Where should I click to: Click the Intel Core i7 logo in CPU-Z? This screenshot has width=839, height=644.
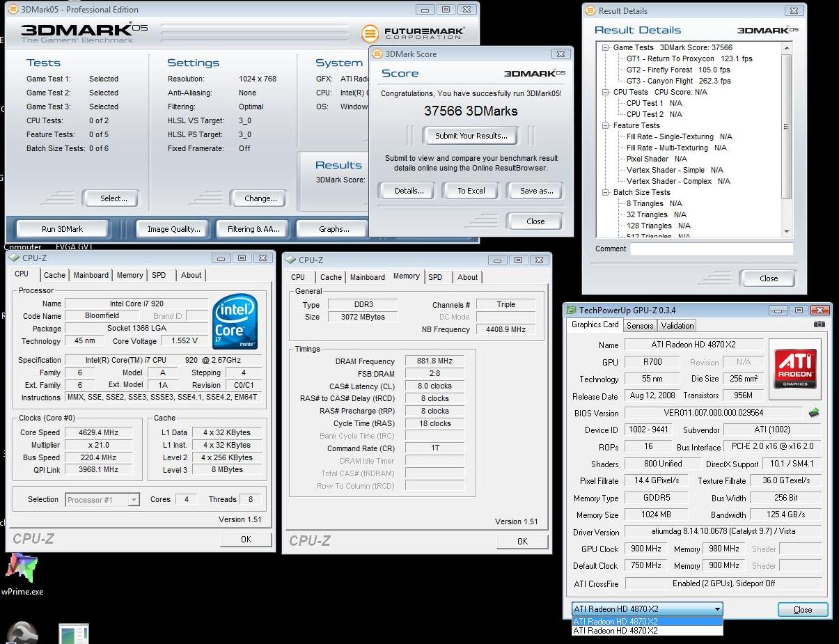pyautogui.click(x=235, y=322)
